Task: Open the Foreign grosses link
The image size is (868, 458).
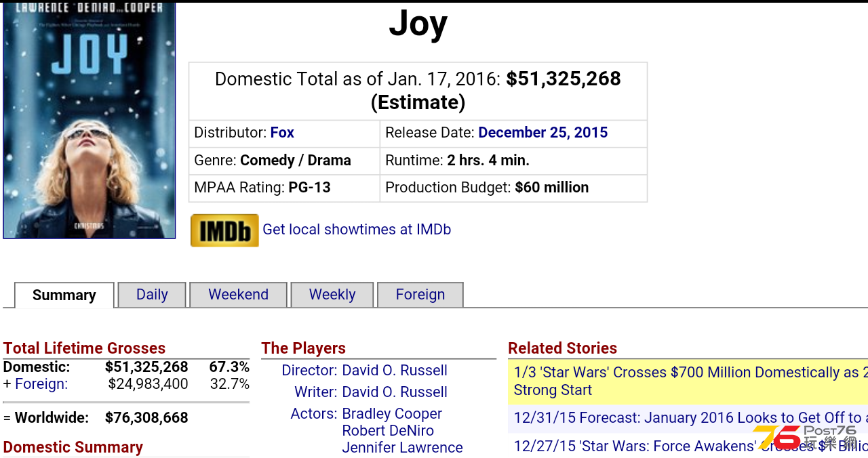Action: [41, 384]
